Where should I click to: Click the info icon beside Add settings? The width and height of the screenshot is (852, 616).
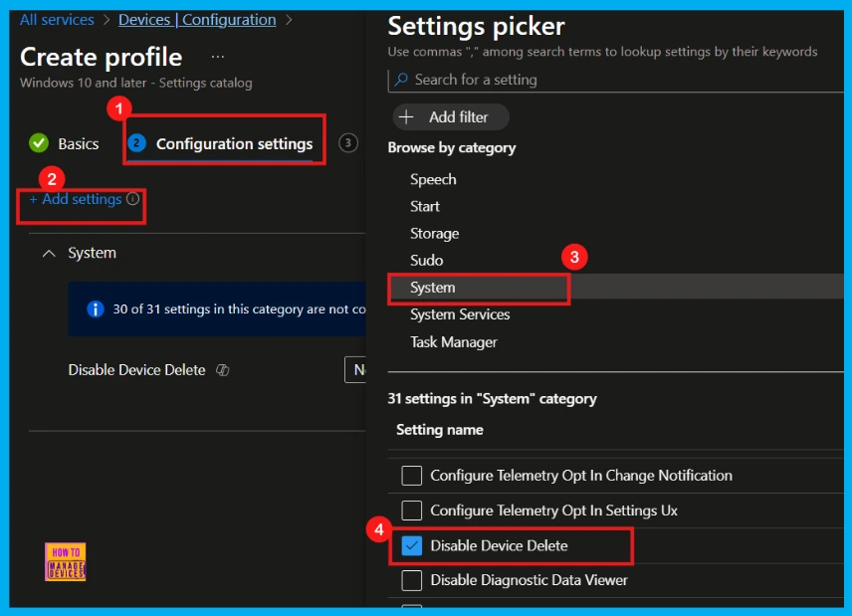pyautogui.click(x=132, y=199)
